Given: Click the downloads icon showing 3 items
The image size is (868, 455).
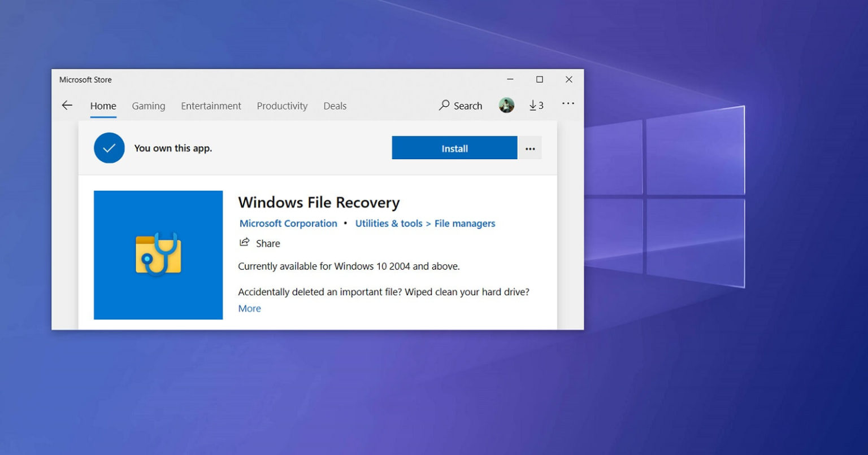Looking at the screenshot, I should tap(535, 105).
